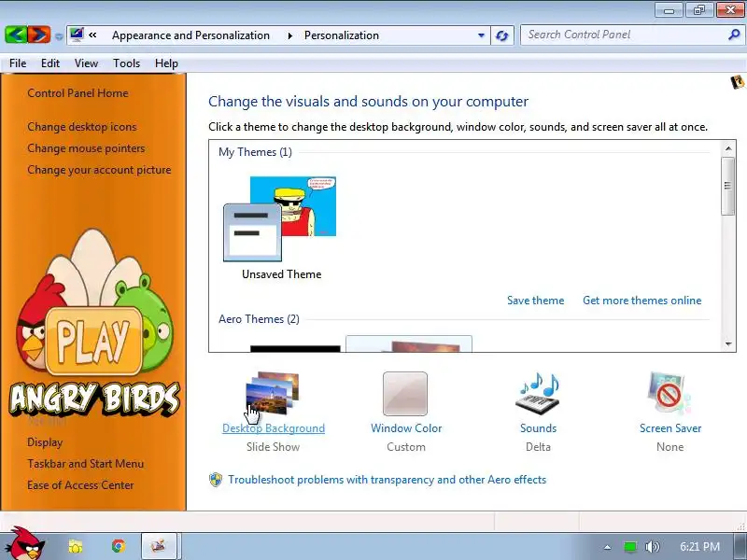Screen dimensions: 747x560
Task: Go to Control Panel Home
Action: (x=78, y=92)
